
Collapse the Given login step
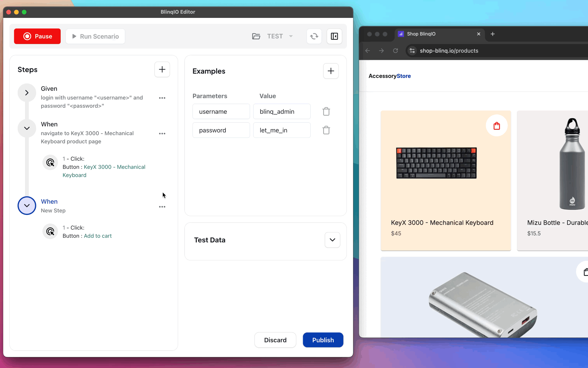pyautogui.click(x=27, y=92)
